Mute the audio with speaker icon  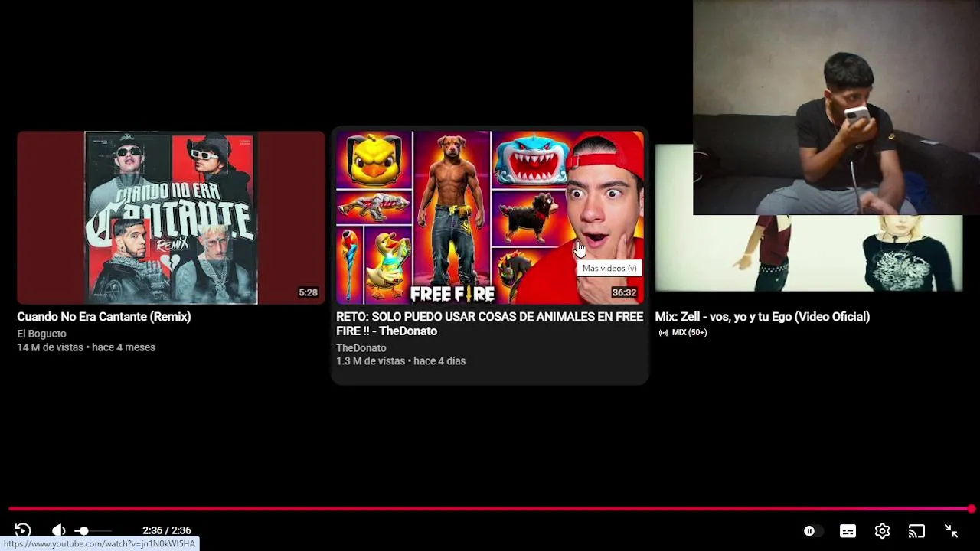point(58,530)
